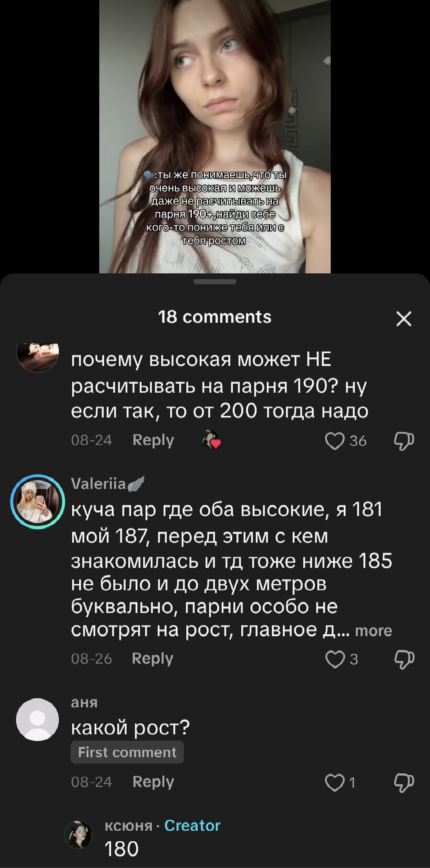Reply to Valeriia's comment
The height and width of the screenshot is (868, 430).
coord(152,659)
